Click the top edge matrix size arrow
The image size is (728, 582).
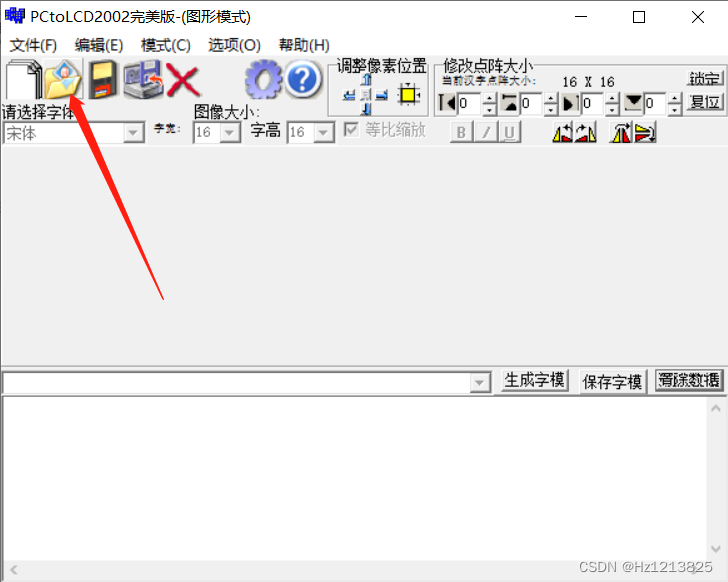(510, 103)
